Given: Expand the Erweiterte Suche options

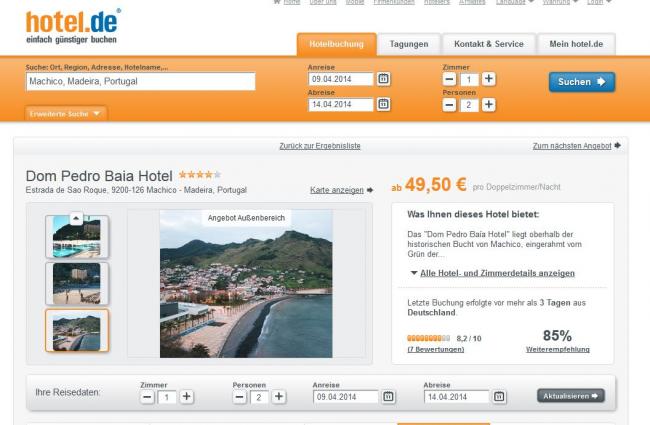Looking at the screenshot, I should click(x=66, y=114).
